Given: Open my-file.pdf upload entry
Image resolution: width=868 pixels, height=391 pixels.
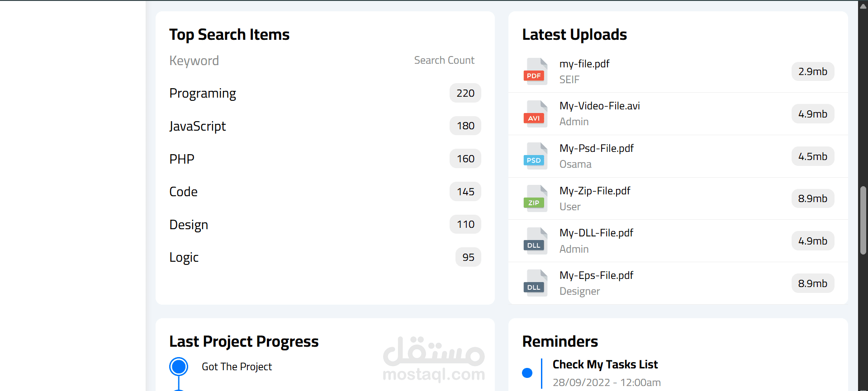Looking at the screenshot, I should point(678,71).
